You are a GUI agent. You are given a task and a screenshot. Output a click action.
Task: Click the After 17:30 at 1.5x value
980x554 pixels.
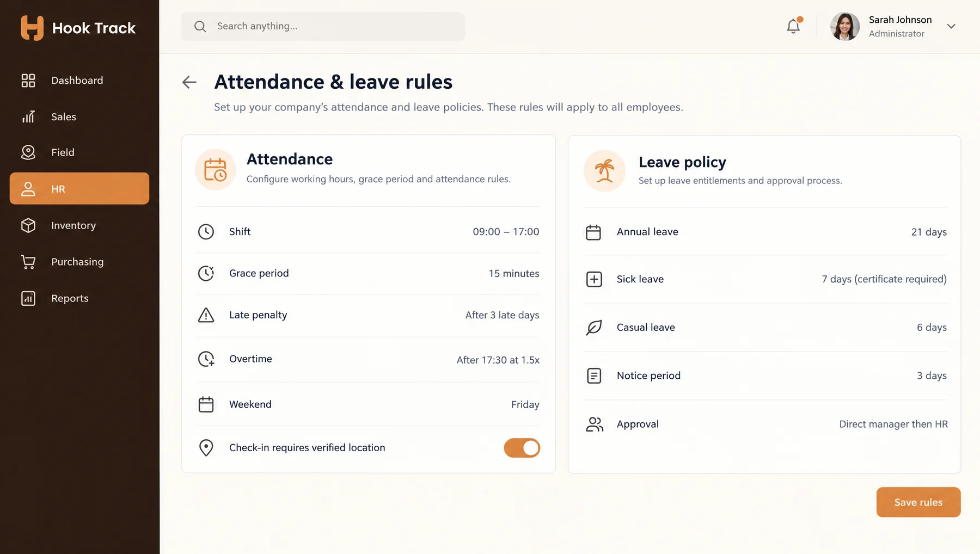[x=498, y=360]
